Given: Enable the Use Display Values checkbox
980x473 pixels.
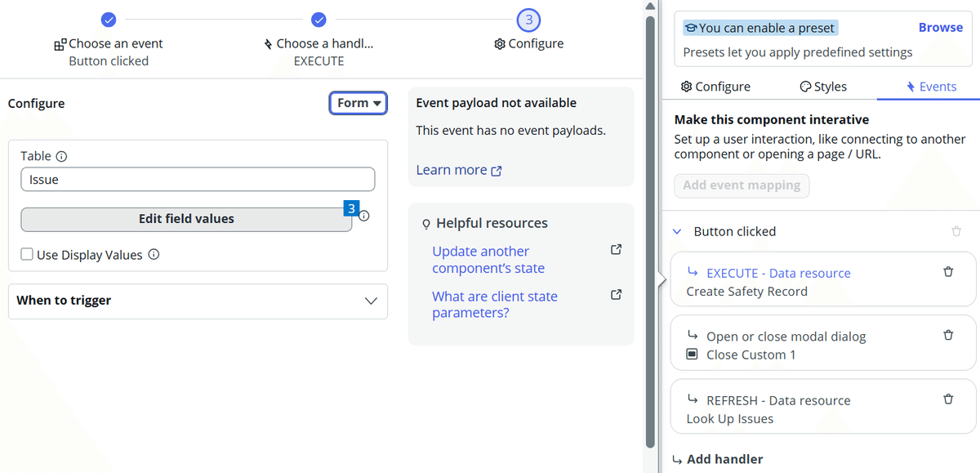Looking at the screenshot, I should pos(25,255).
